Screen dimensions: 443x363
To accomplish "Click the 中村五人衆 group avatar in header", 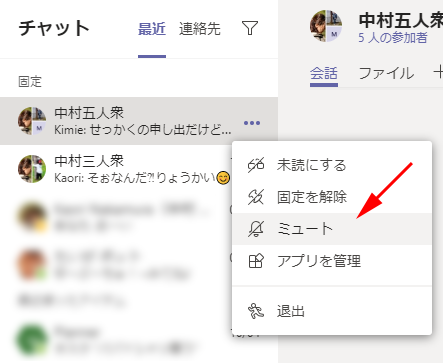I will 326,26.
